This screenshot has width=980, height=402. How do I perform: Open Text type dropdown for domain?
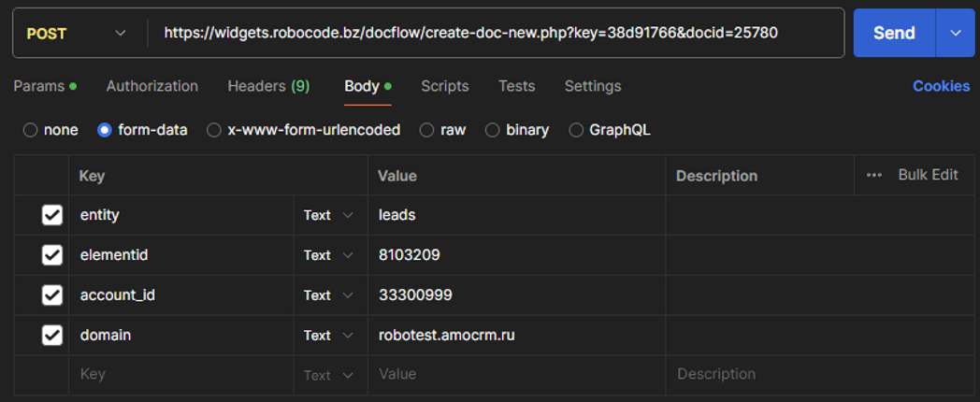tap(329, 335)
